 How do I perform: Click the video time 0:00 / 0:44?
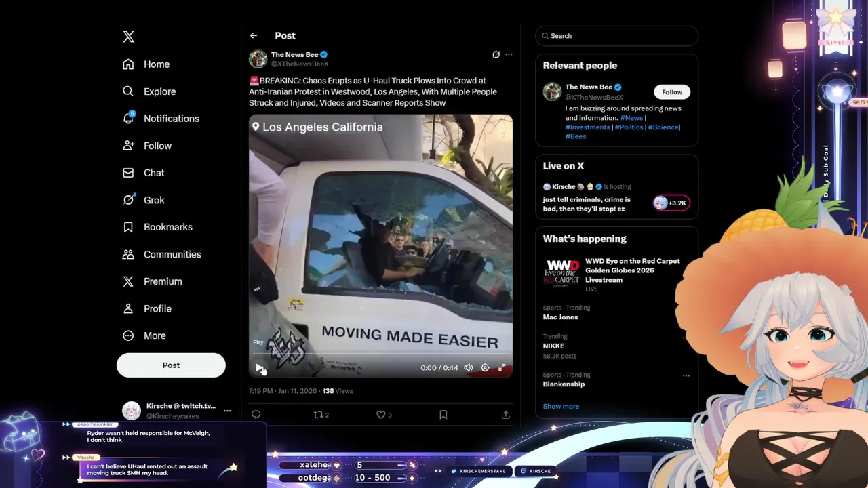click(x=439, y=367)
